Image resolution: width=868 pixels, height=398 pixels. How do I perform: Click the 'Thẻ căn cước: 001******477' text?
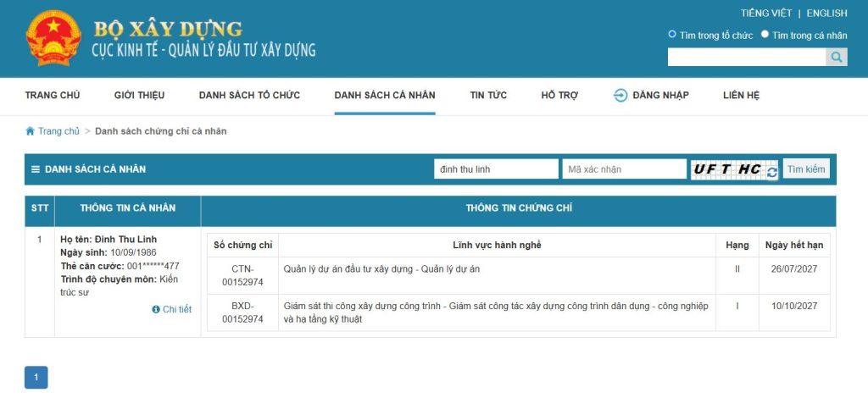(x=120, y=266)
